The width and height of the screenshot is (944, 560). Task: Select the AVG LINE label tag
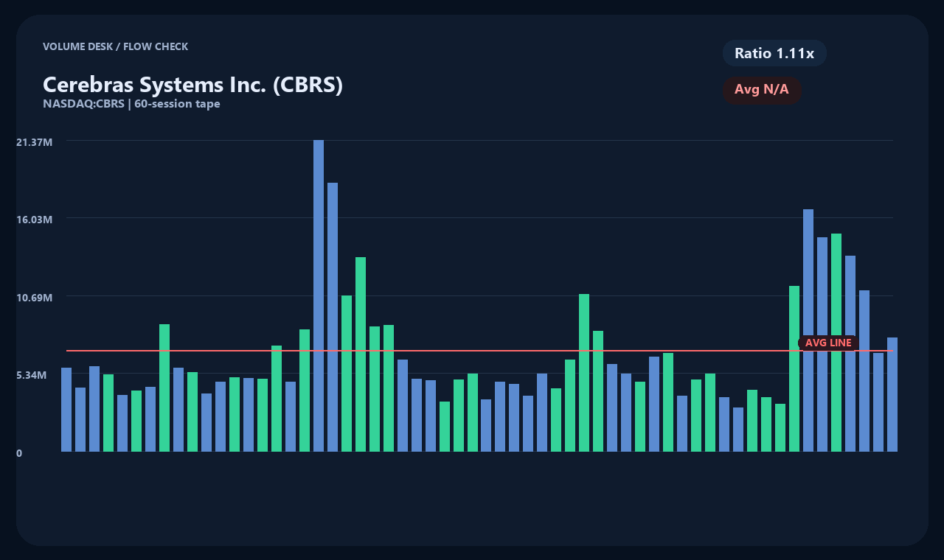click(828, 343)
